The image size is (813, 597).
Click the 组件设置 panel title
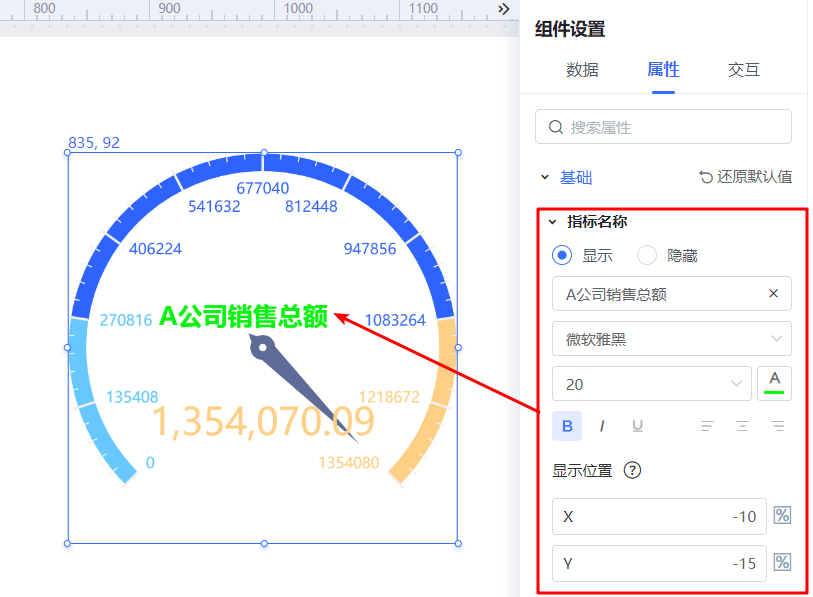[x=570, y=29]
